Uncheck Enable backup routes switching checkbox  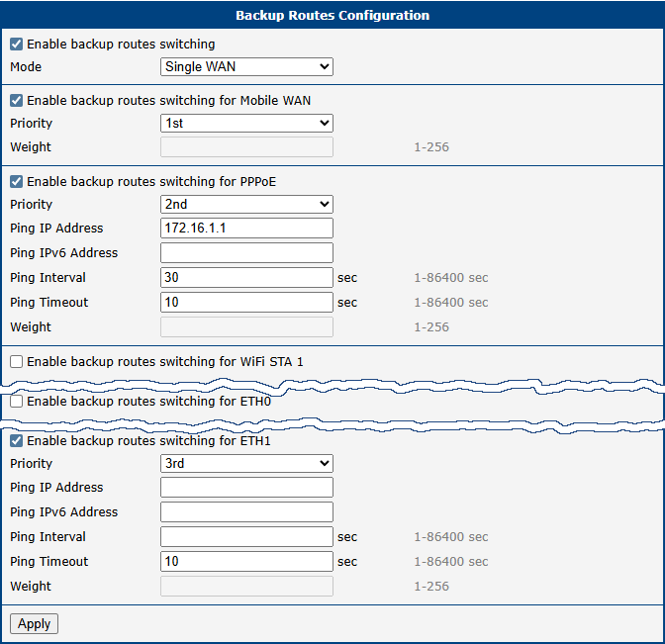pyautogui.click(x=16, y=45)
